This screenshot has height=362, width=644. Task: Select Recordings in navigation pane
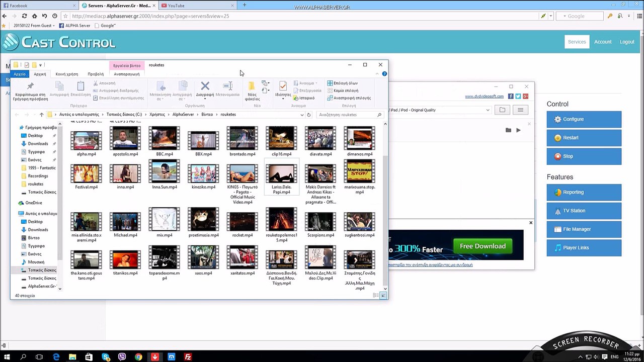click(x=38, y=176)
